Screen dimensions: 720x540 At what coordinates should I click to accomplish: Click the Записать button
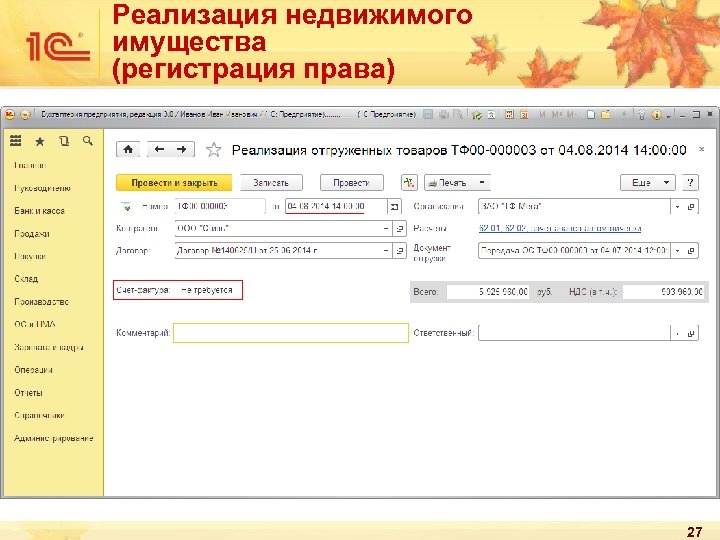pyautogui.click(x=271, y=182)
